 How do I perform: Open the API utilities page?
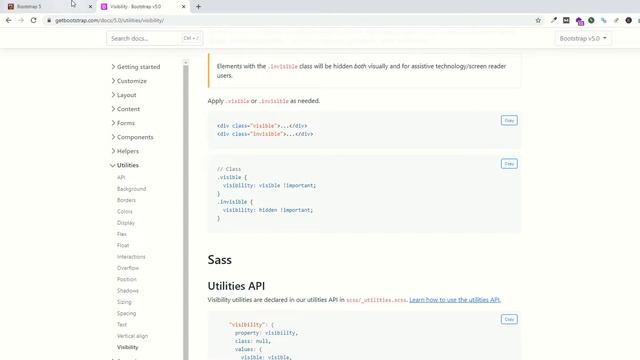tap(121, 178)
